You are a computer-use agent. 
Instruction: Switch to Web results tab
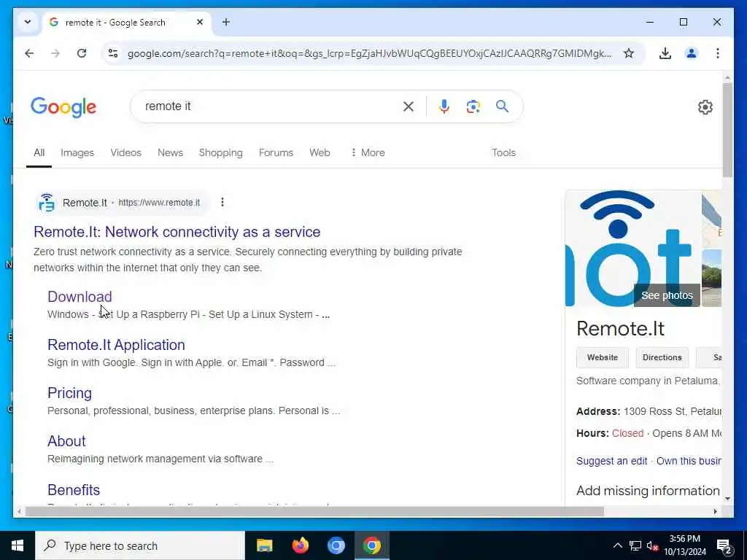(x=320, y=153)
